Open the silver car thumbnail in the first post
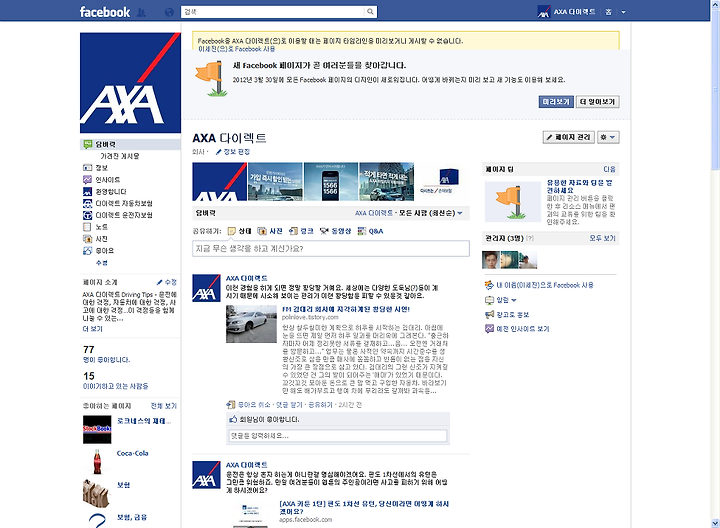This screenshot has width=720, height=528. tap(251, 324)
